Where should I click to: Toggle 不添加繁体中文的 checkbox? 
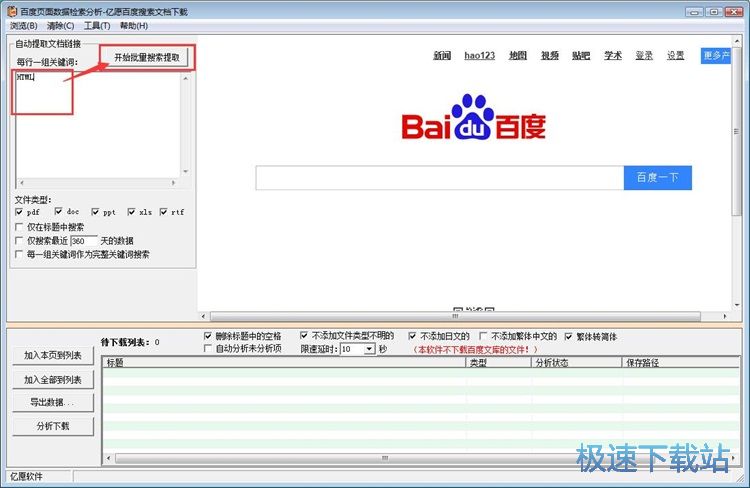pos(483,336)
